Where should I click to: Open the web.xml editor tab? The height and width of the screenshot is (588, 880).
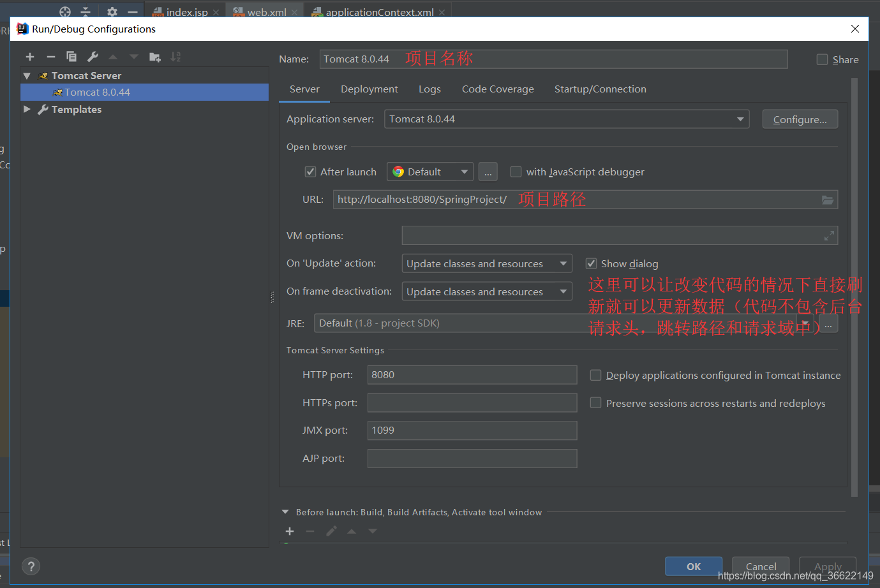point(265,12)
